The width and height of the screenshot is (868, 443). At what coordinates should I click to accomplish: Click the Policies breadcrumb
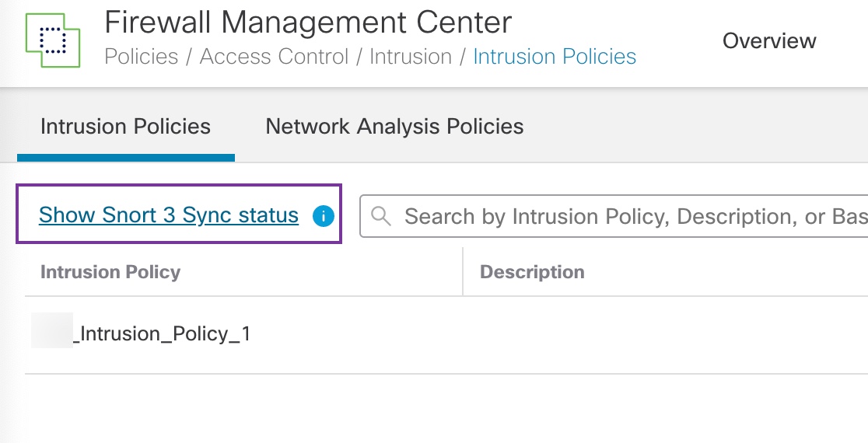point(139,58)
